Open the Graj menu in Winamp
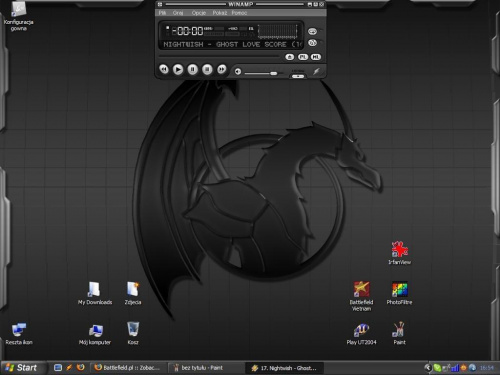This screenshot has height=375, width=500. click(178, 13)
